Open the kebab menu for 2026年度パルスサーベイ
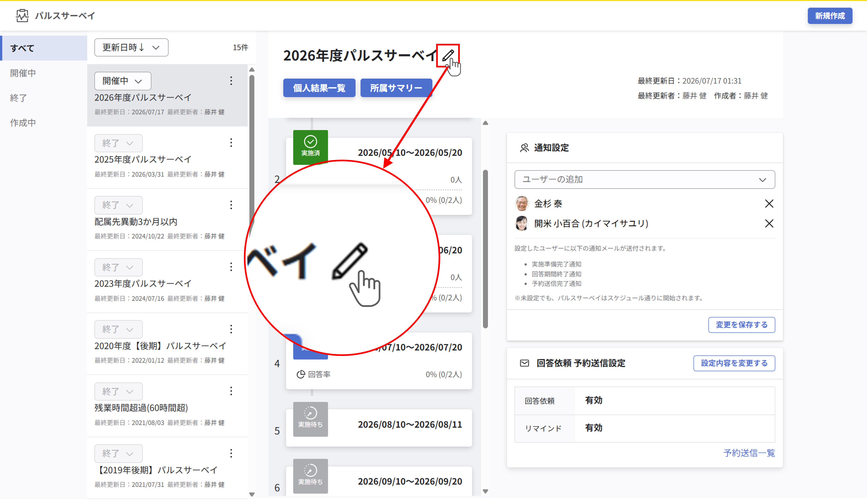The height and width of the screenshot is (504, 867). point(231,81)
